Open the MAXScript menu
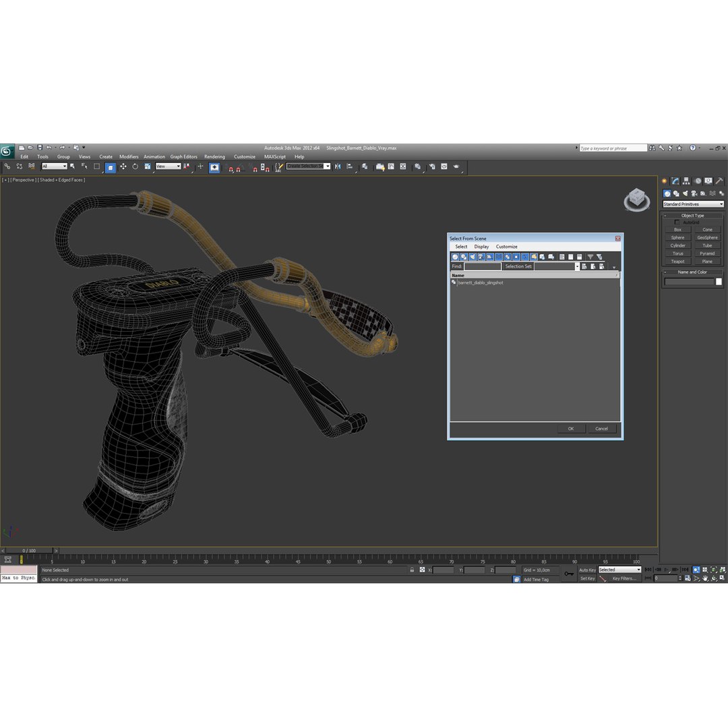Screen dimensions: 728x728 click(x=275, y=157)
